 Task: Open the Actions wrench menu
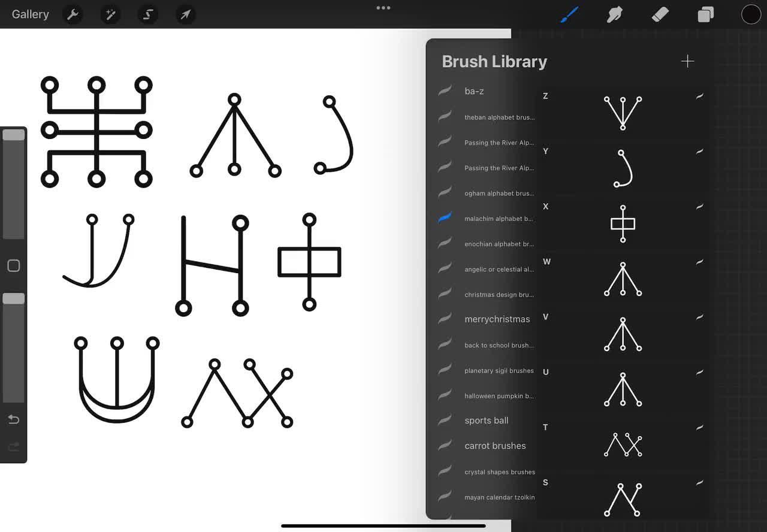(73, 14)
